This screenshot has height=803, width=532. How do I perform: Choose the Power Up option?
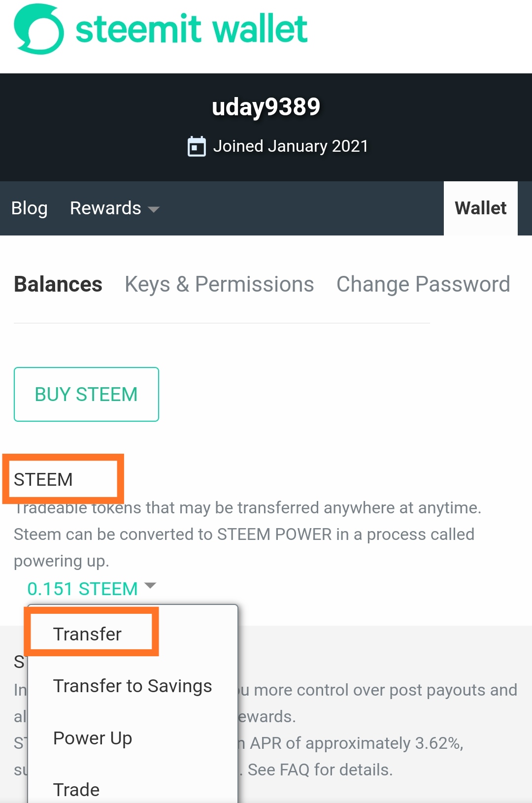click(93, 738)
